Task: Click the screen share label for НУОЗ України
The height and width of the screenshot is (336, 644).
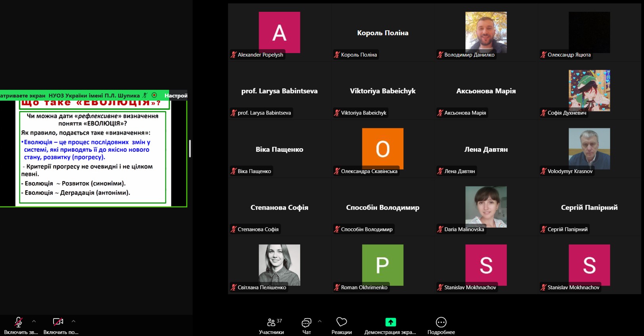Action: [x=94, y=95]
